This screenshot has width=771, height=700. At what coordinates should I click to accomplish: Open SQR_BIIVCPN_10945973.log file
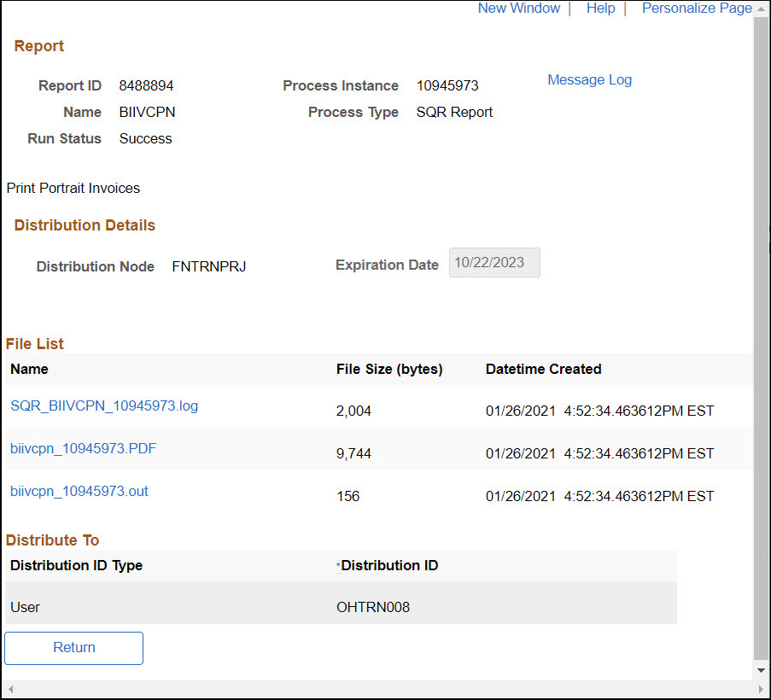click(x=104, y=406)
